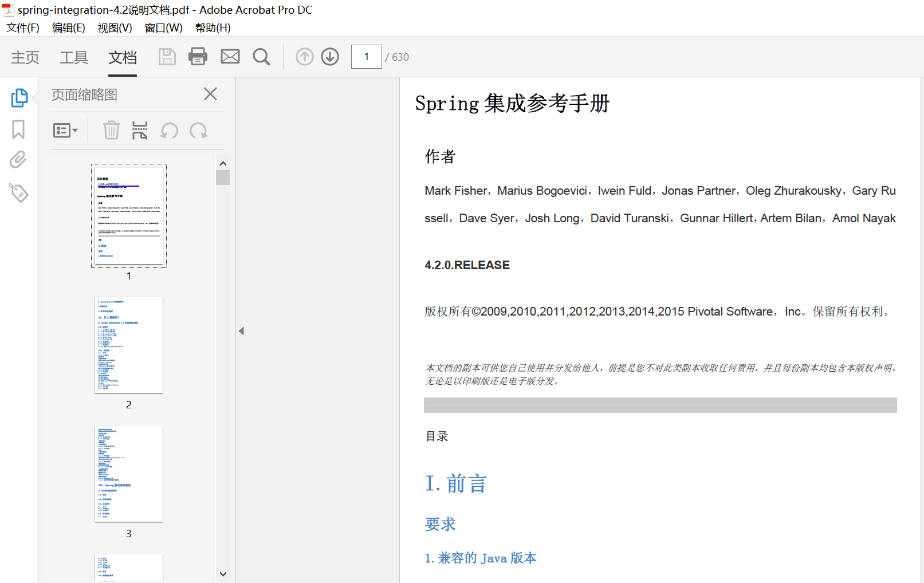Click the '作者' heading
Viewport: 924px width, 583px height.
point(440,156)
